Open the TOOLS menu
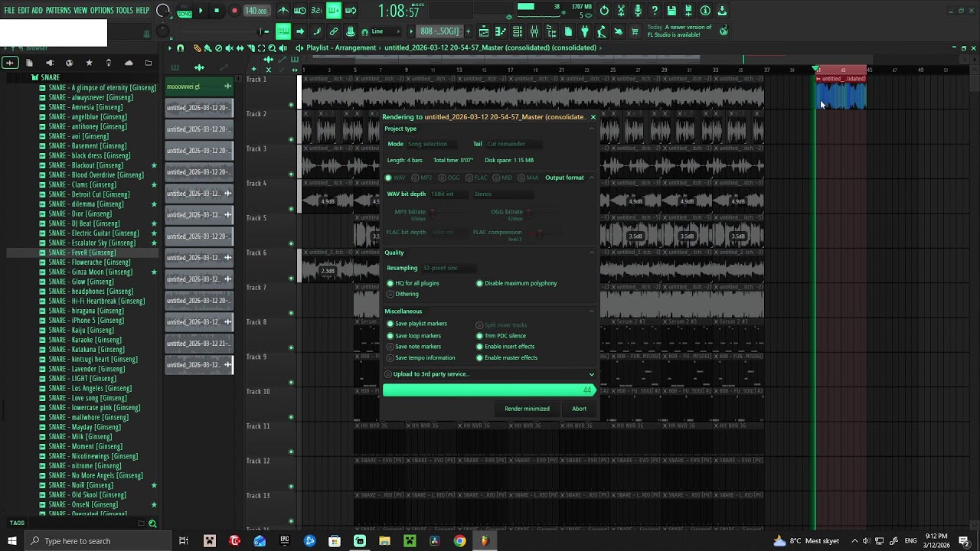Image resolution: width=980 pixels, height=551 pixels. (x=125, y=11)
